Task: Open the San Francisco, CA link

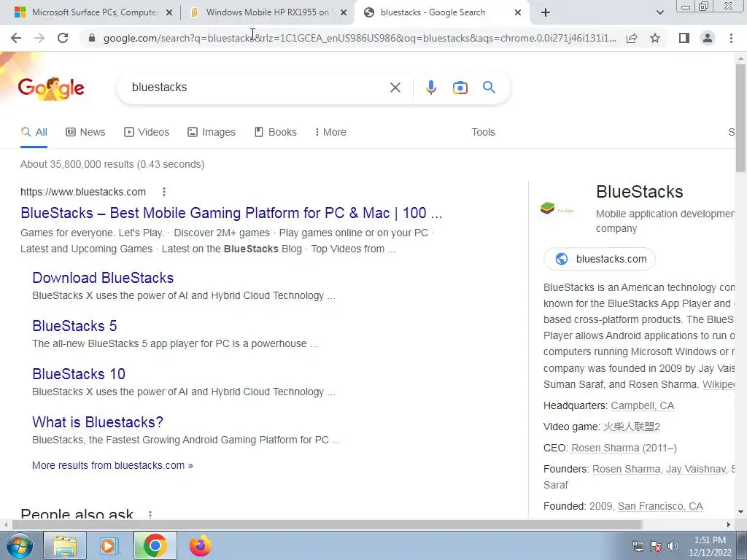Action: (x=660, y=506)
